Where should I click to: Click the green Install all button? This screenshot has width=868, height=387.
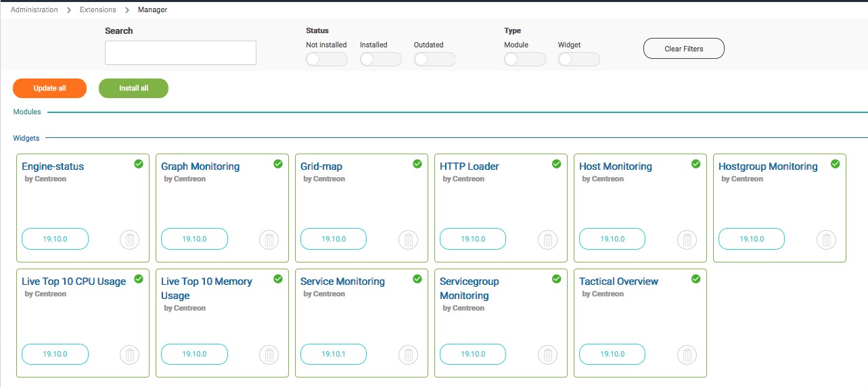[x=133, y=89]
